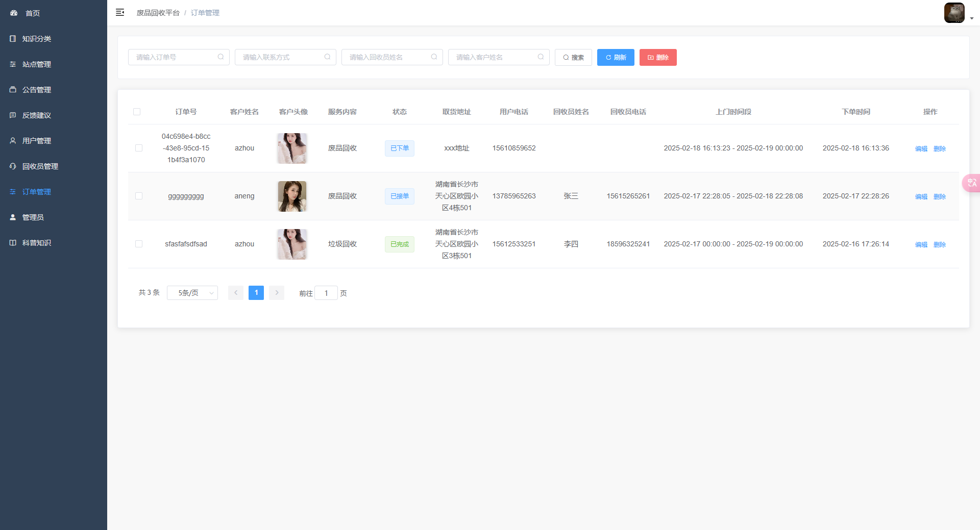Click the page jump number input
The width and height of the screenshot is (980, 530).
point(326,293)
